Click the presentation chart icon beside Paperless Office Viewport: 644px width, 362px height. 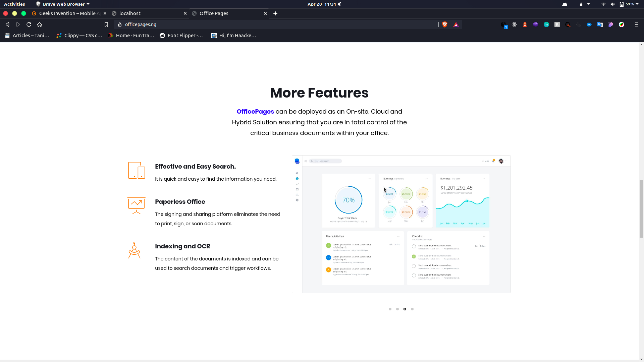(136, 205)
